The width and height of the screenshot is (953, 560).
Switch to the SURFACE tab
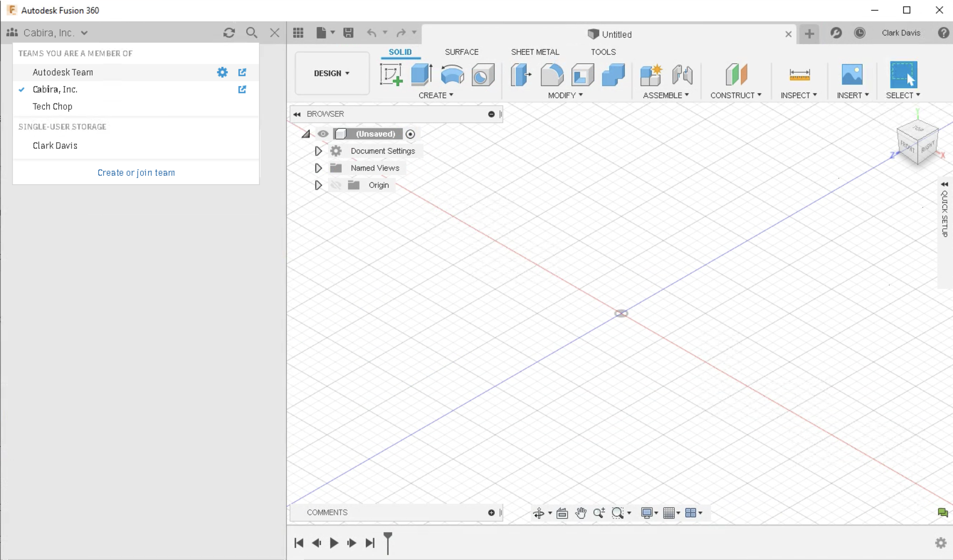(461, 52)
